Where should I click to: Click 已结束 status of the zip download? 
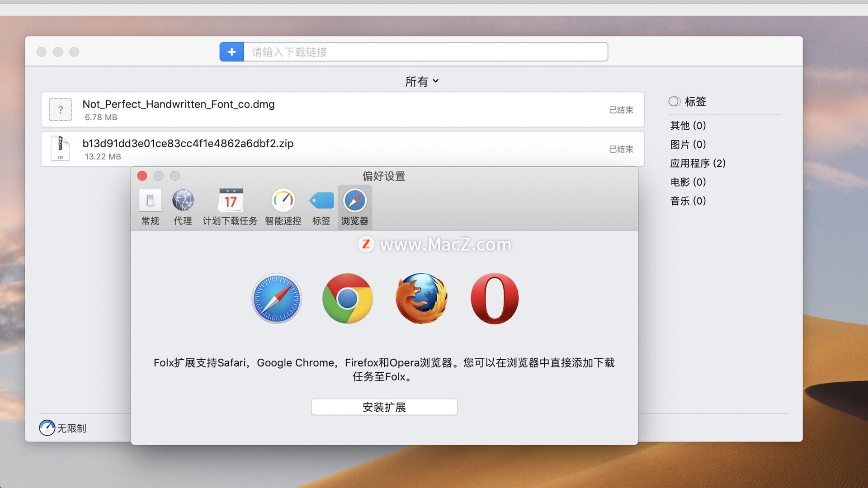tap(621, 149)
